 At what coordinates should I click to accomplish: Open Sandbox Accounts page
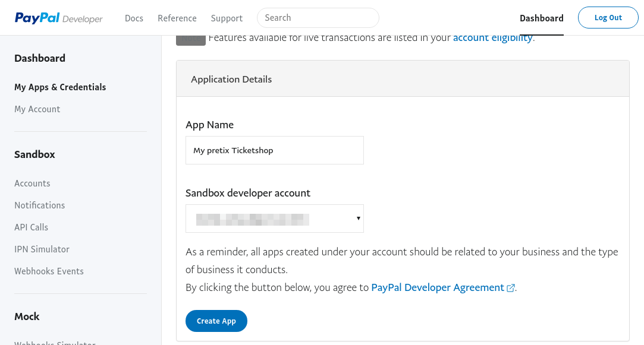tap(32, 183)
